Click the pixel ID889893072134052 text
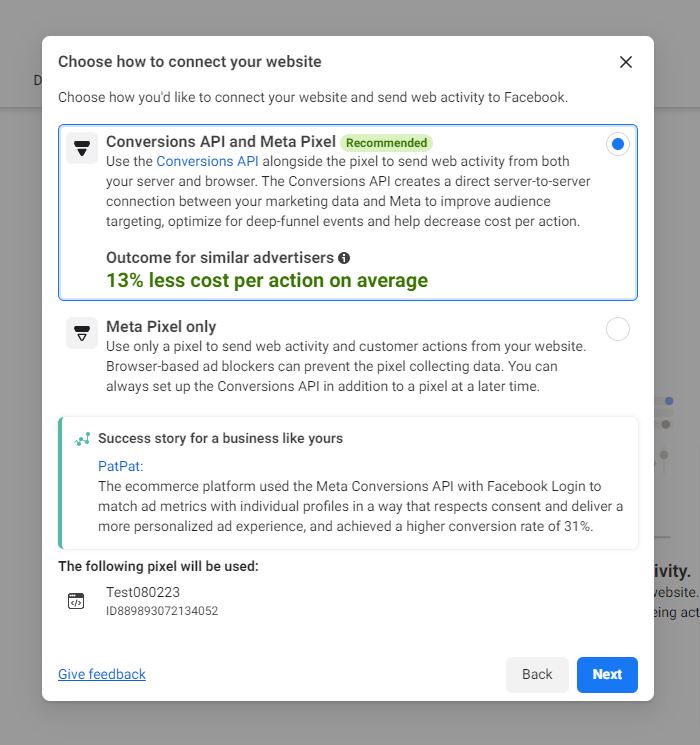Viewport: 700px width, 745px height. point(162,611)
